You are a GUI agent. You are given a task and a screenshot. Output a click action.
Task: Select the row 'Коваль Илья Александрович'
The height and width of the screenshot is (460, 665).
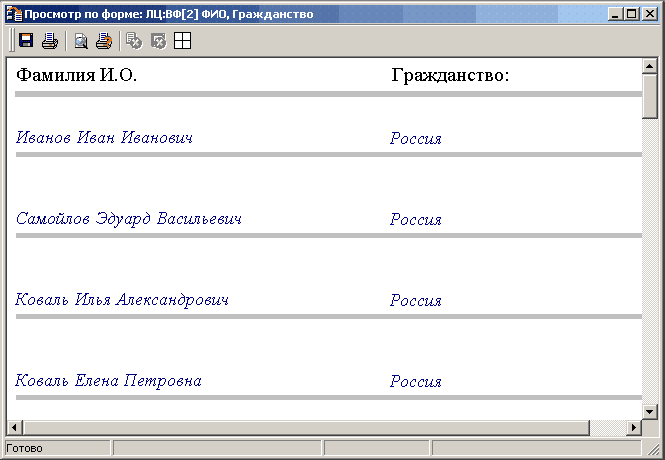[122, 300]
